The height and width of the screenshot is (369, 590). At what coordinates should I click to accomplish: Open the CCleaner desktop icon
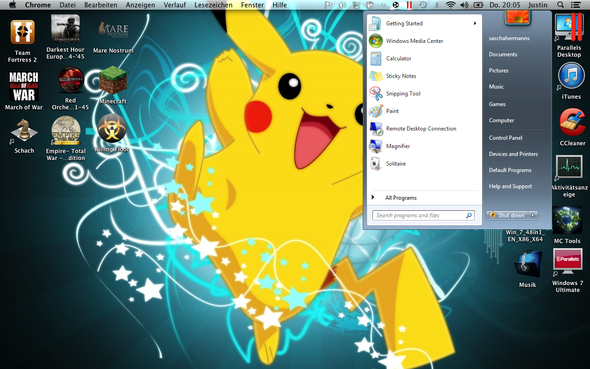pos(572,122)
